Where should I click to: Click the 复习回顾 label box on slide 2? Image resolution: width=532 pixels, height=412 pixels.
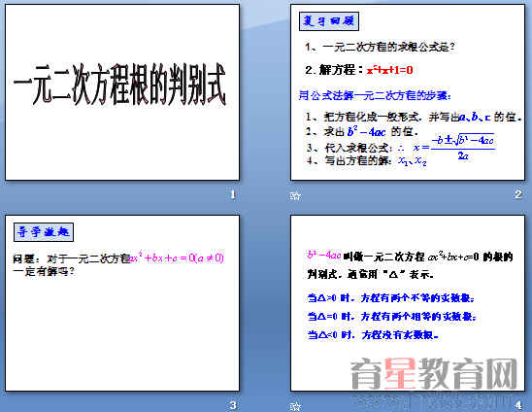329,21
